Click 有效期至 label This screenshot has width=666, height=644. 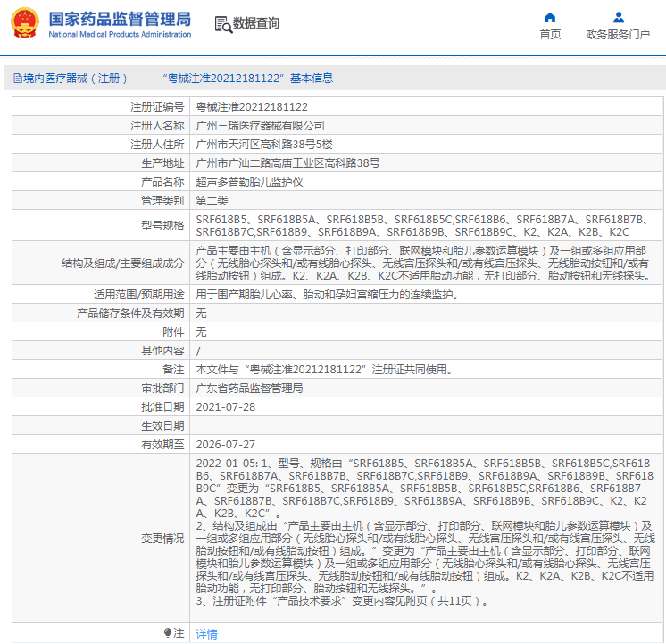162,445
